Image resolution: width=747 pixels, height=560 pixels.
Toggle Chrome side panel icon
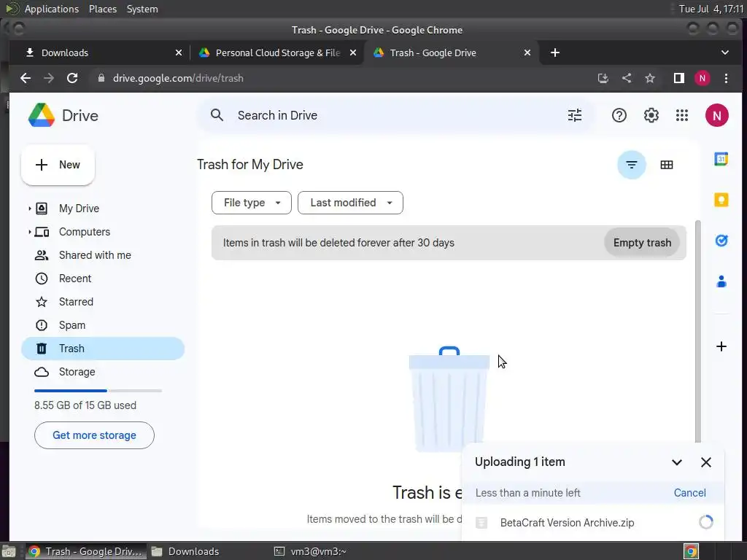pyautogui.click(x=679, y=78)
